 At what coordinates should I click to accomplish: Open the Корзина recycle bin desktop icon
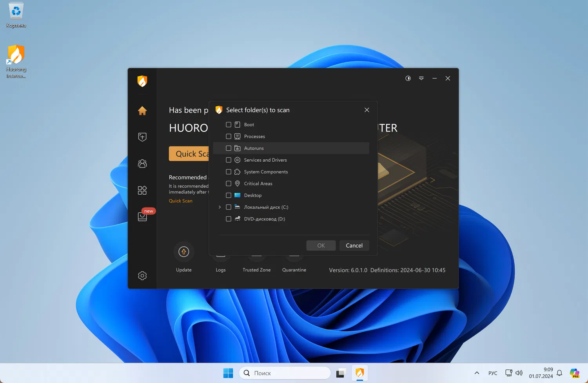pos(16,16)
